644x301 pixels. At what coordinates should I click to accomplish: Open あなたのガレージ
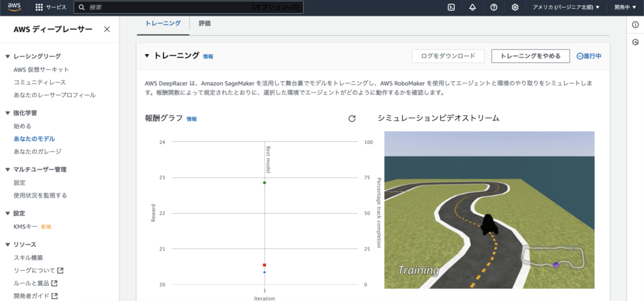(x=37, y=151)
